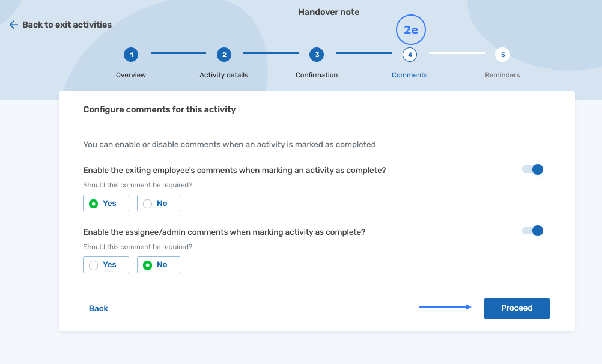Click the Reminders step label
The width and height of the screenshot is (602, 364).
[502, 75]
